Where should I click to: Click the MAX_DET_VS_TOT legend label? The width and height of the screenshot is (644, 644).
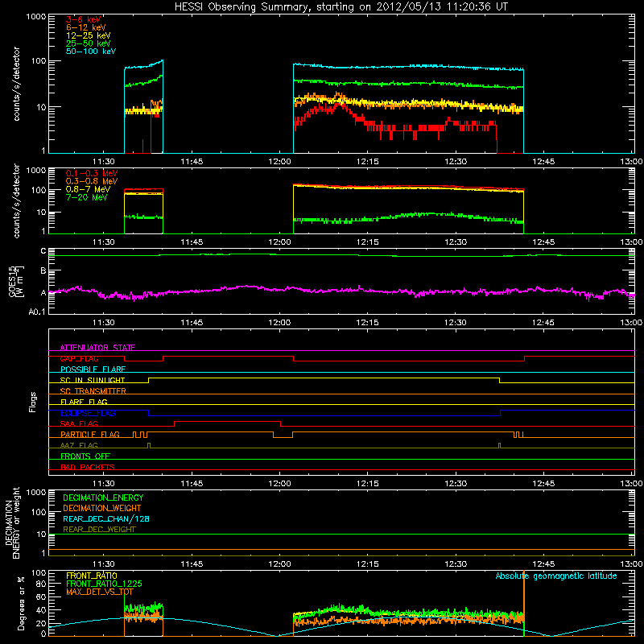tap(99, 592)
